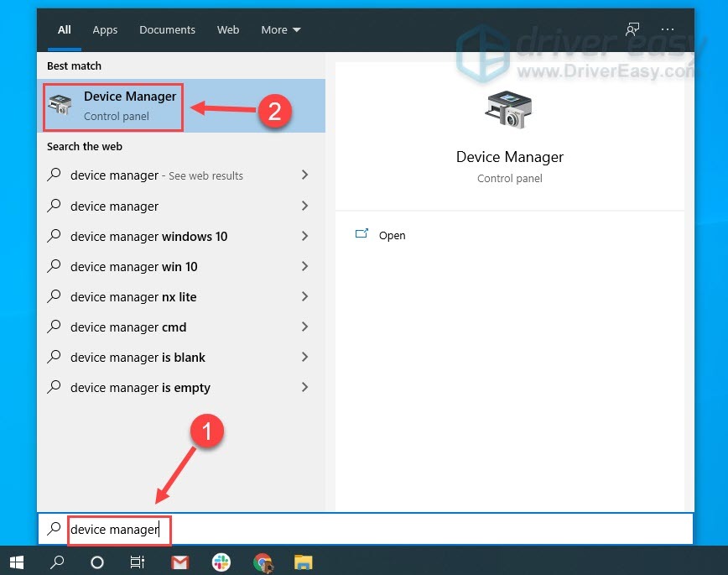
Task: Launch Google Chrome from the taskbar
Action: (x=263, y=563)
